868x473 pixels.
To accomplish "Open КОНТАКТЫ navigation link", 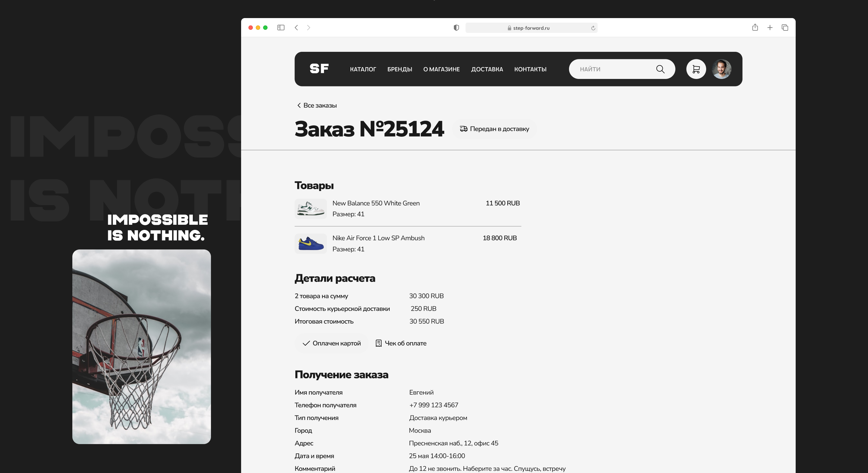I will coord(530,69).
